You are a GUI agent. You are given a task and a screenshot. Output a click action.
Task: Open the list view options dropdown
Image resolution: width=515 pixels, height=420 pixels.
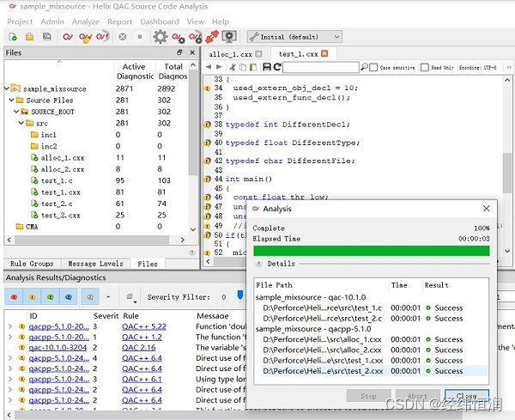pos(130,297)
